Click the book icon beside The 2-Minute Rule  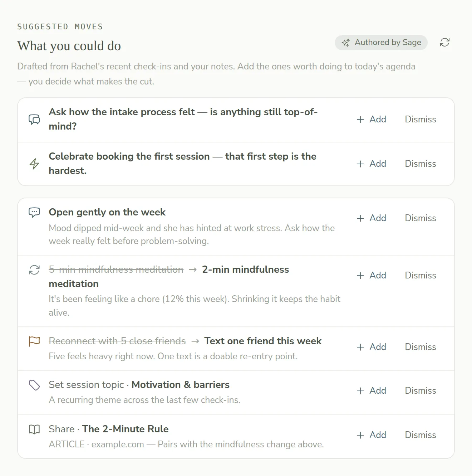click(34, 429)
